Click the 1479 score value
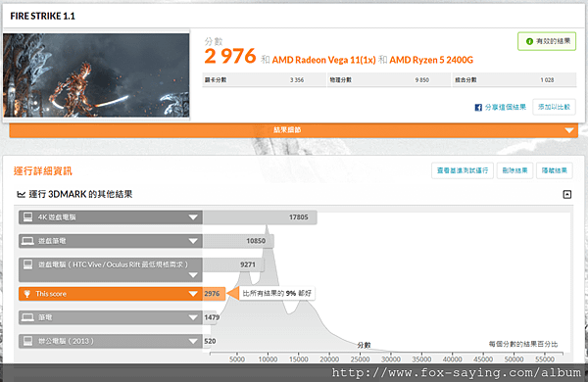588x382 pixels. [212, 317]
